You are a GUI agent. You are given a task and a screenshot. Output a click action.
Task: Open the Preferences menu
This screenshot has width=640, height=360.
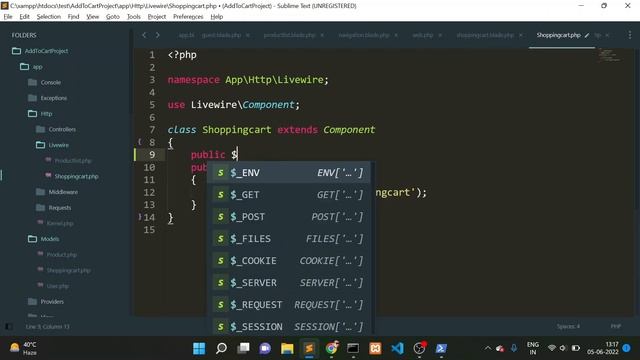point(188,17)
